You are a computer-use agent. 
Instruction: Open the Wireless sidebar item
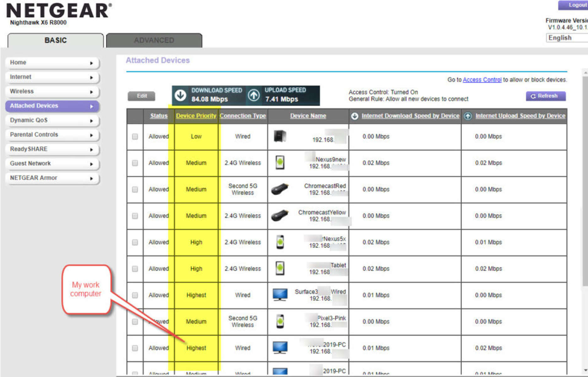[x=52, y=91]
